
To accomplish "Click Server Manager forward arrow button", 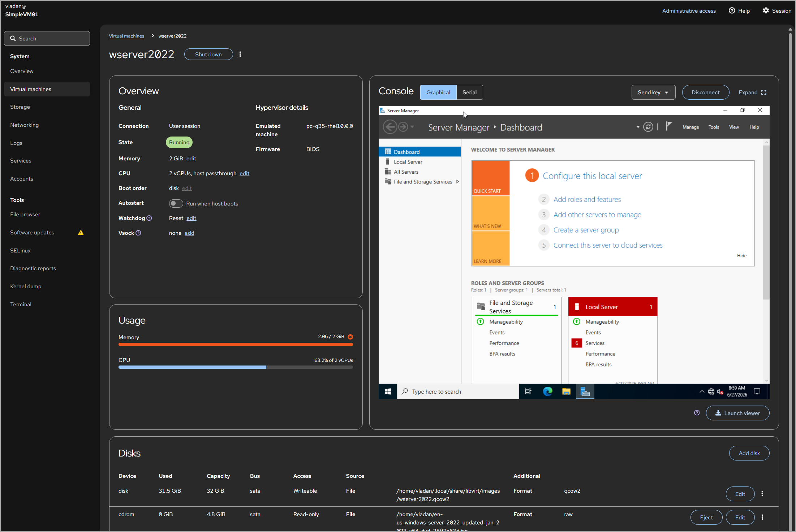I will coord(403,127).
